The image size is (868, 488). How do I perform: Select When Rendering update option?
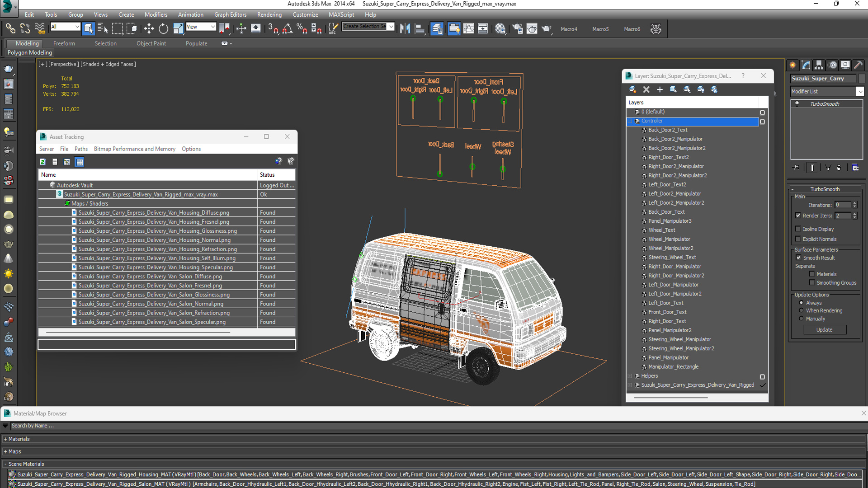(801, 310)
